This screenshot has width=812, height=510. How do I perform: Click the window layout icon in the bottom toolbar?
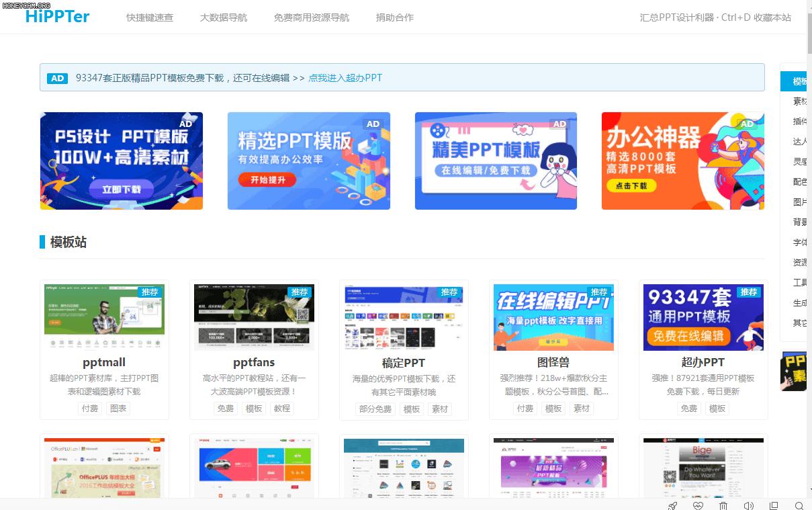(774, 505)
